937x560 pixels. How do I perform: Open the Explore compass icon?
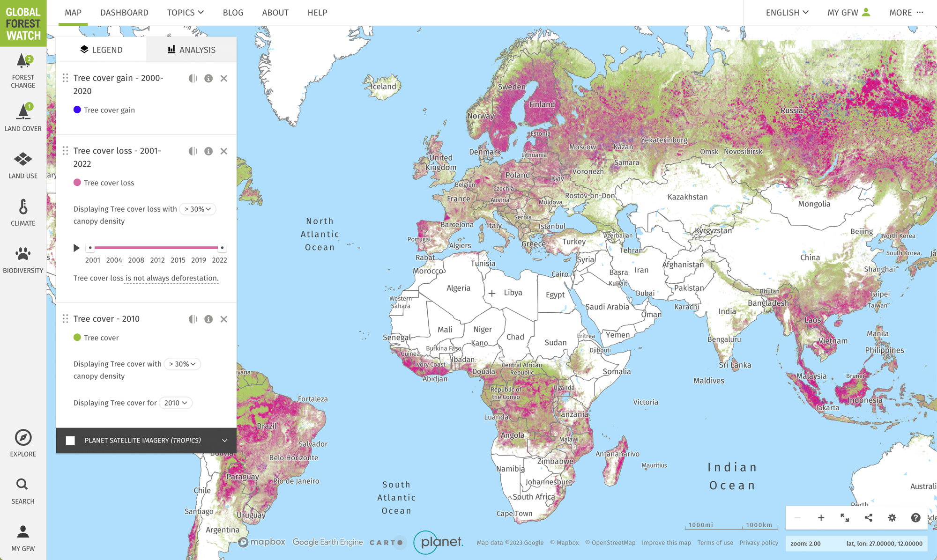23,438
